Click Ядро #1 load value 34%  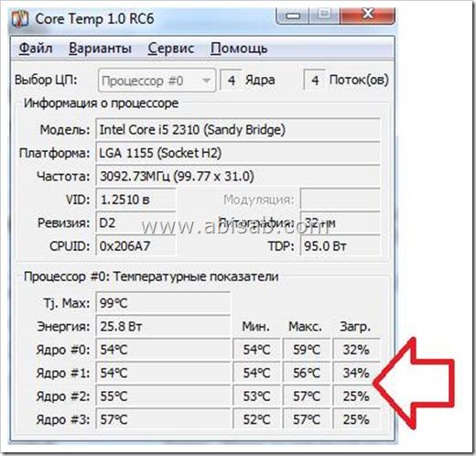pos(356,373)
